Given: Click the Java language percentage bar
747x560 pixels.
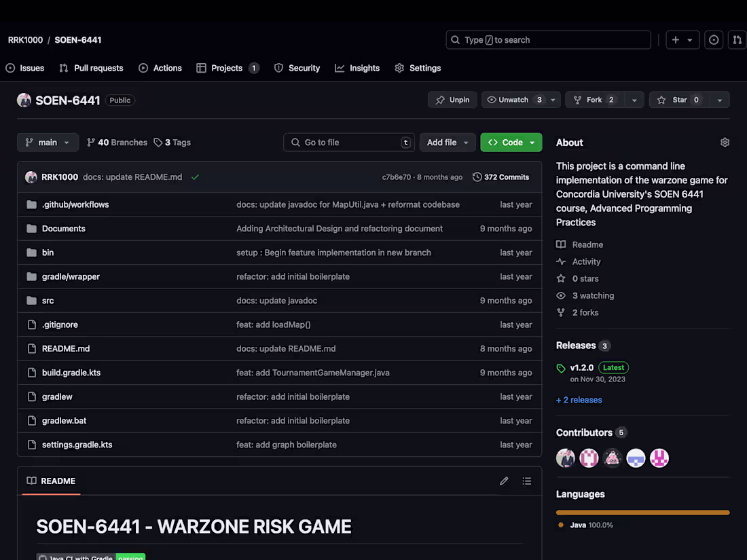Looking at the screenshot, I should [x=642, y=512].
